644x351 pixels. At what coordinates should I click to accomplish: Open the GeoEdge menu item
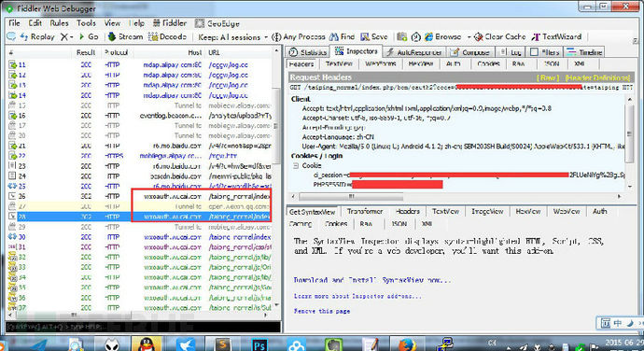(x=217, y=23)
